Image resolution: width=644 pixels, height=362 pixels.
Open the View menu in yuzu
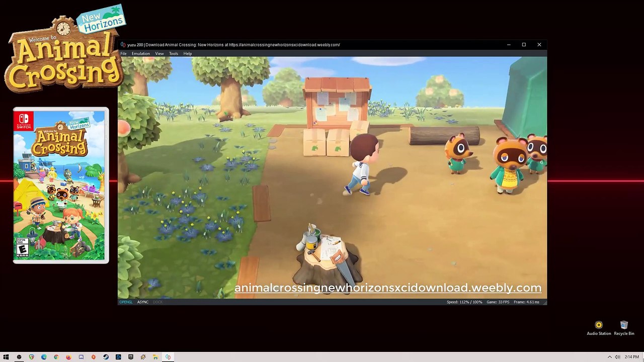pos(159,53)
